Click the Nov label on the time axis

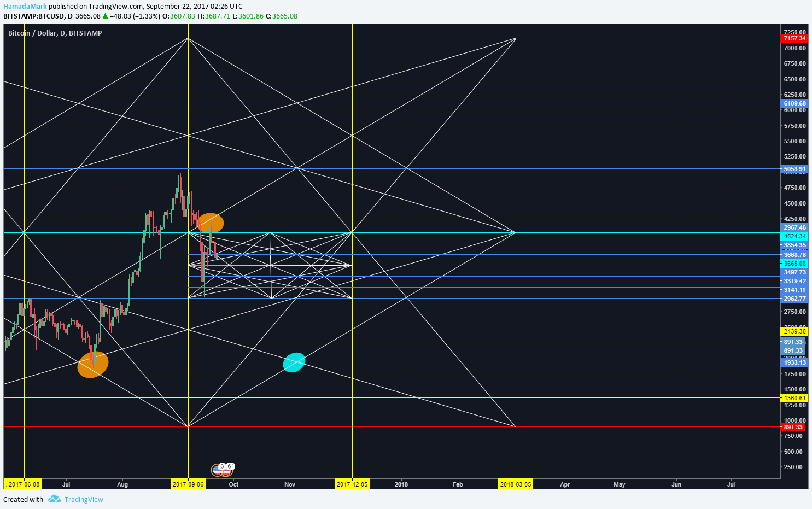point(290,484)
